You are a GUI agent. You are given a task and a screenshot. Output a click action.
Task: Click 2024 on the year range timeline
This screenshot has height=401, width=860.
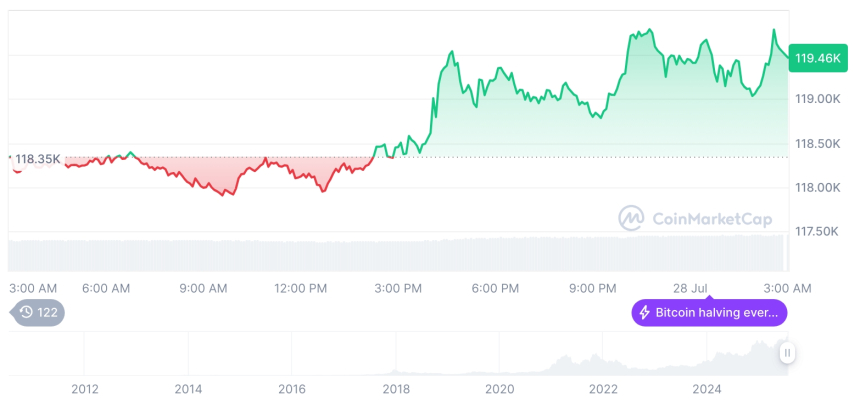(707, 388)
